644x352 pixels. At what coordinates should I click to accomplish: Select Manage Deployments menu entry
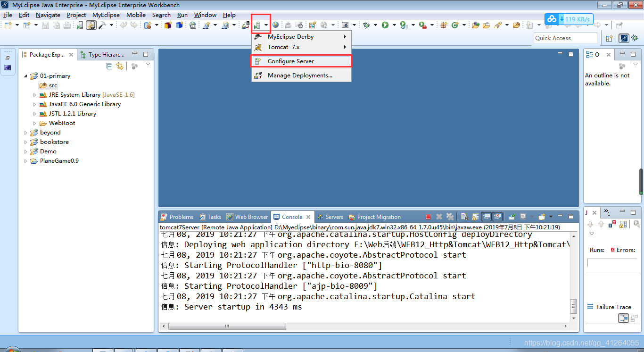[x=302, y=75]
